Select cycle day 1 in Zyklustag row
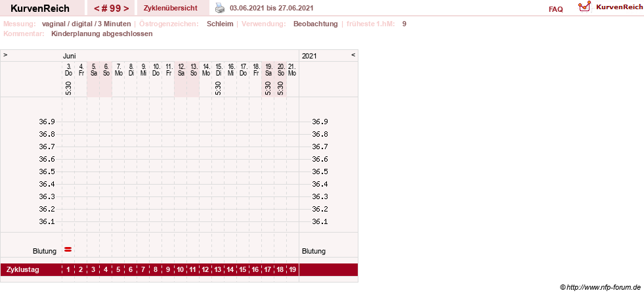This screenshot has width=644, height=295. coord(68,270)
